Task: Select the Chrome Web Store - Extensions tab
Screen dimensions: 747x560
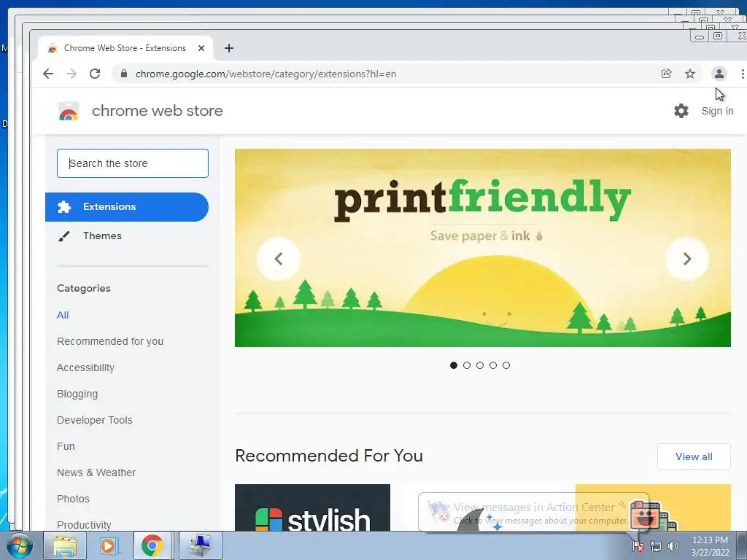Action: pos(125,48)
